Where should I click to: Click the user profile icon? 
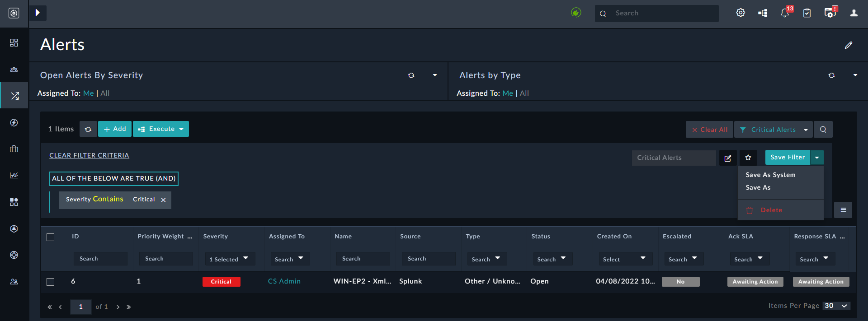click(x=854, y=13)
